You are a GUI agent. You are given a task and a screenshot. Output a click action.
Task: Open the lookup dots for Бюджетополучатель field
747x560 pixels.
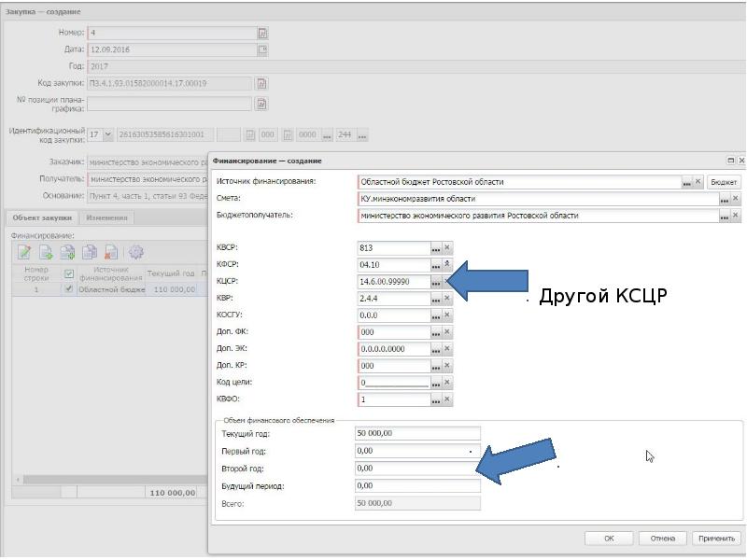[725, 216]
